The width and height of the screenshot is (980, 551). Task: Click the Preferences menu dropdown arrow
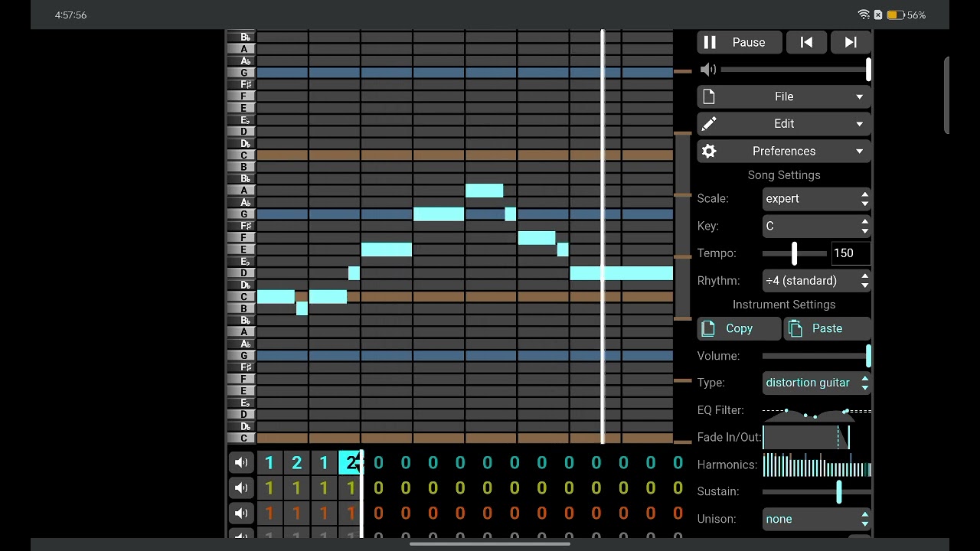[859, 152]
